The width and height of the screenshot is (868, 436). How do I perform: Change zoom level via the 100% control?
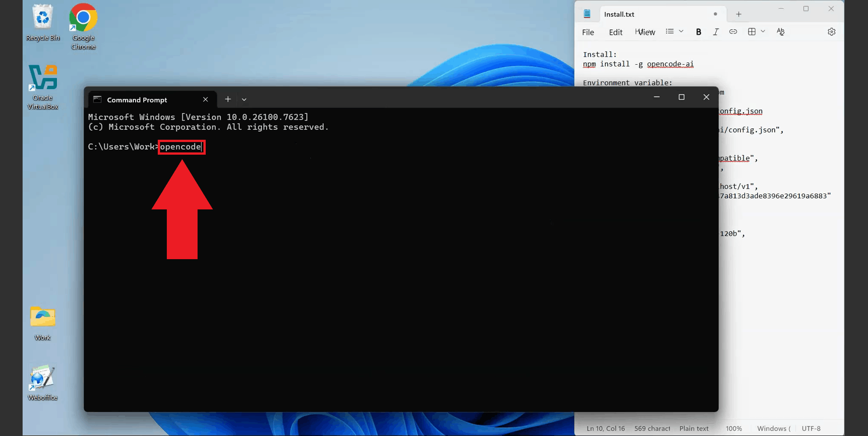(734, 428)
